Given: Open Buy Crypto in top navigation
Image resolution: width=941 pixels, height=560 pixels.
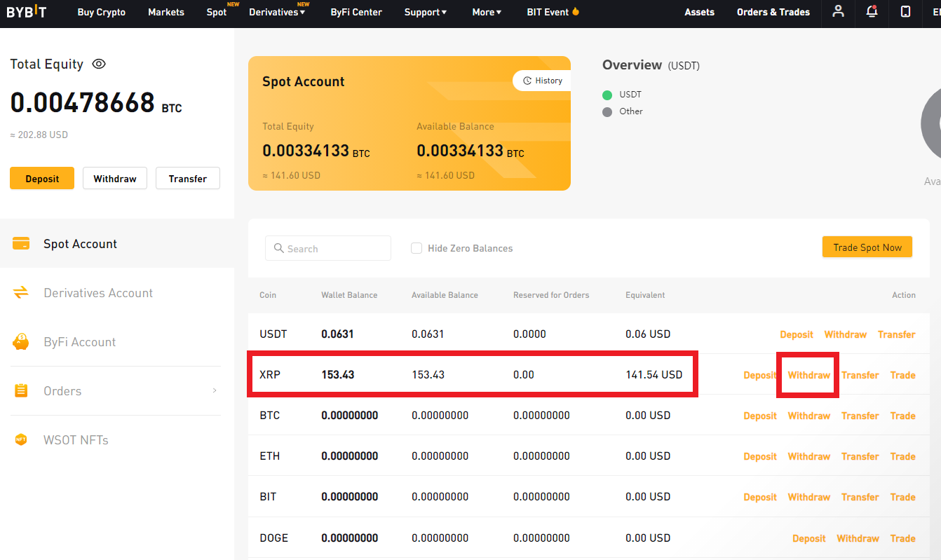Looking at the screenshot, I should (101, 12).
